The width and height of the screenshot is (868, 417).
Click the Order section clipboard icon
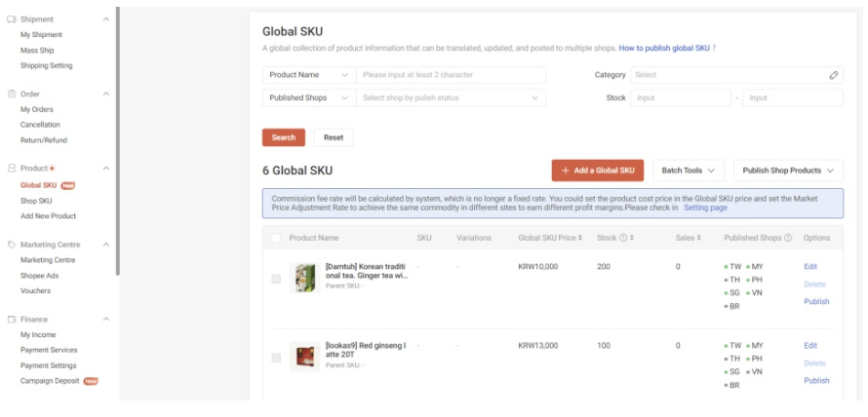pos(12,94)
